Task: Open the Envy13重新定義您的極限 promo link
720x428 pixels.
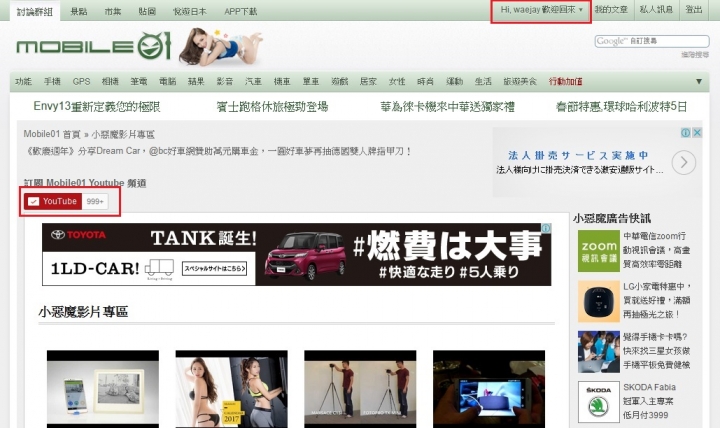Action: [97, 107]
